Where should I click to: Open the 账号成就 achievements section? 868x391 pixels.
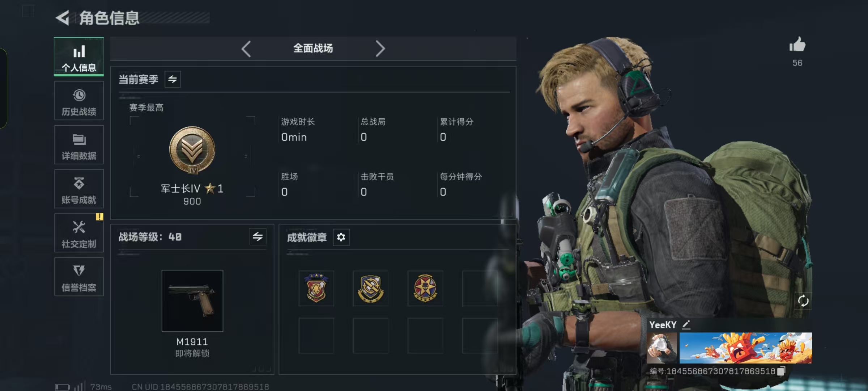tap(79, 189)
